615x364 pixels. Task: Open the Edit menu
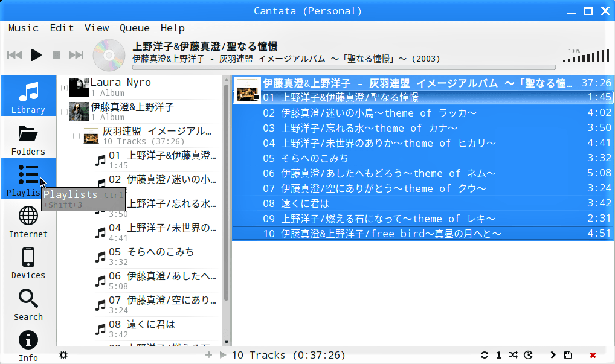pos(62,28)
